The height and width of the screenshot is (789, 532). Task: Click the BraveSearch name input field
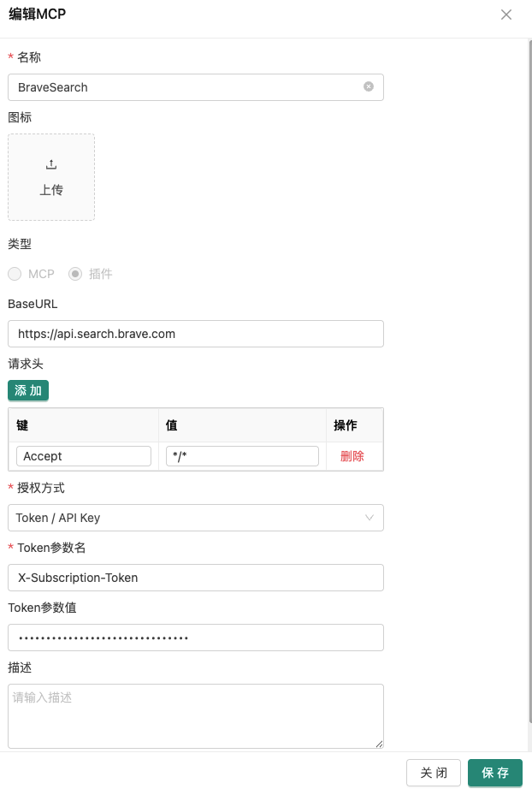(184, 87)
